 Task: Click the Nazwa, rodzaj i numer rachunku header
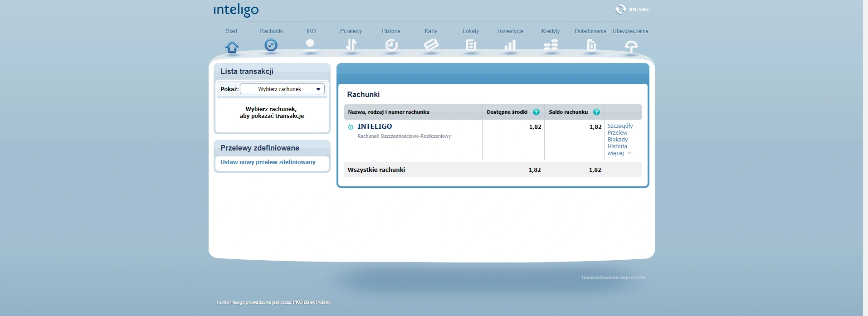(x=389, y=112)
